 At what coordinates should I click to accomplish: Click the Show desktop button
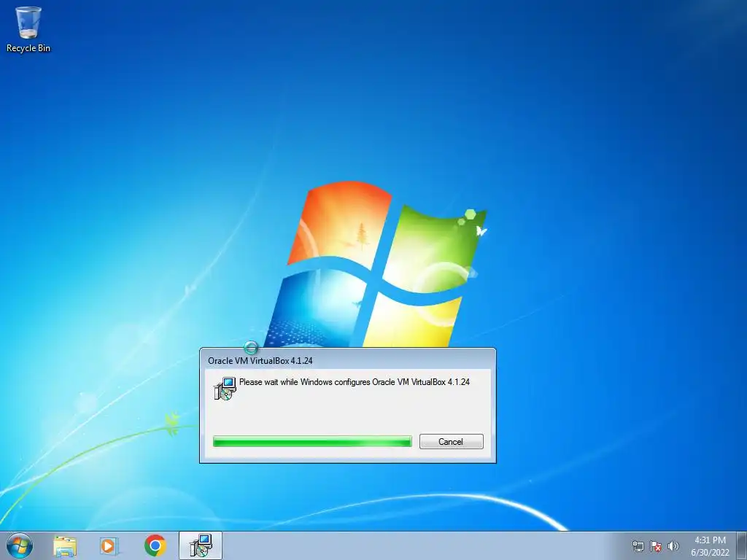742,545
